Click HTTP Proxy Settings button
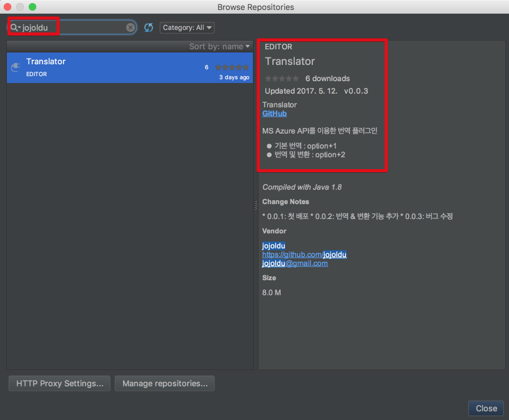Image resolution: width=509 pixels, height=420 pixels. click(60, 383)
